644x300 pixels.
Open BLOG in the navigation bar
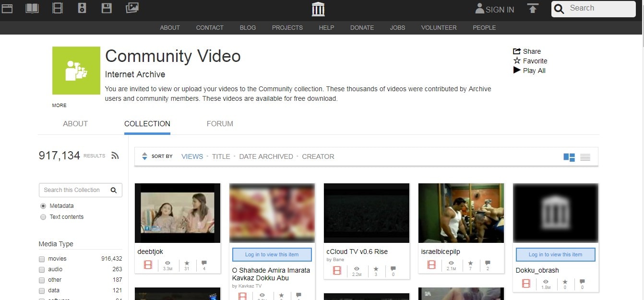[x=248, y=28]
